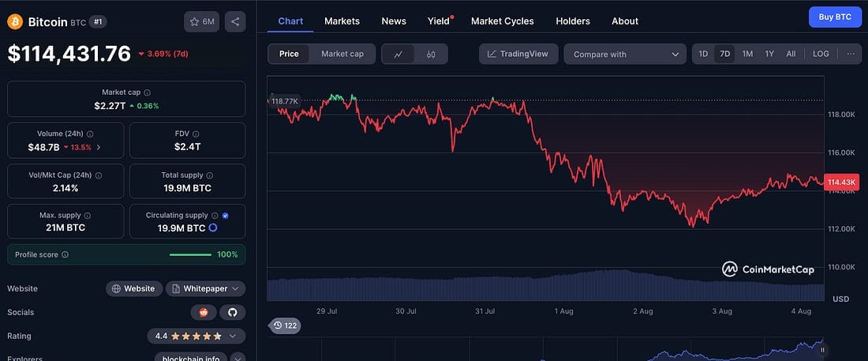This screenshot has width=868, height=361.
Task: Open the three-dot chart options menu
Action: [851, 54]
